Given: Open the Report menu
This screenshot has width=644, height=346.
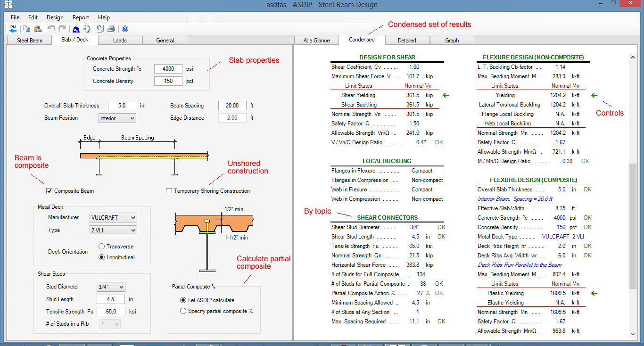Looking at the screenshot, I should click(x=81, y=17).
